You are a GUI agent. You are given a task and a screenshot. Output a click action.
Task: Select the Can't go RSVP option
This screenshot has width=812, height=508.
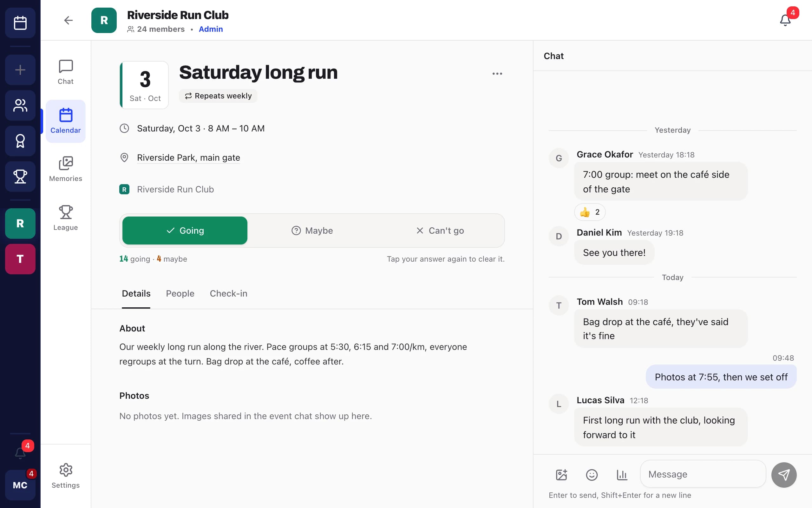coord(440,231)
